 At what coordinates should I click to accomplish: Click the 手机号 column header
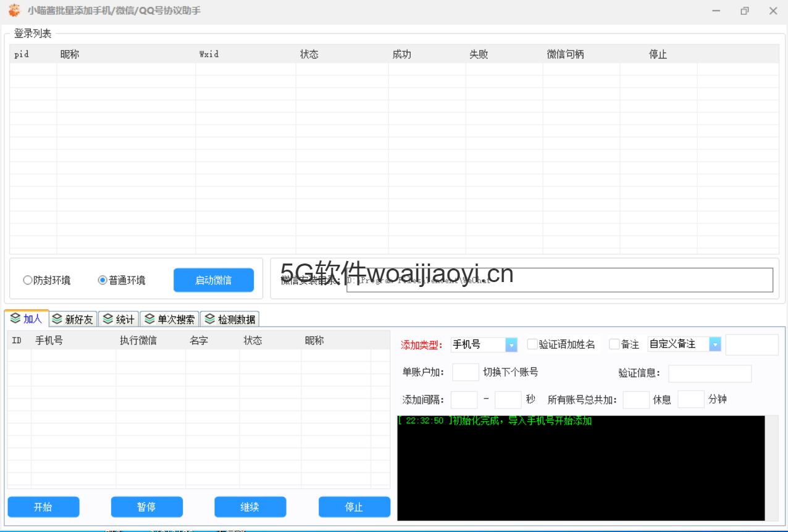click(73, 341)
